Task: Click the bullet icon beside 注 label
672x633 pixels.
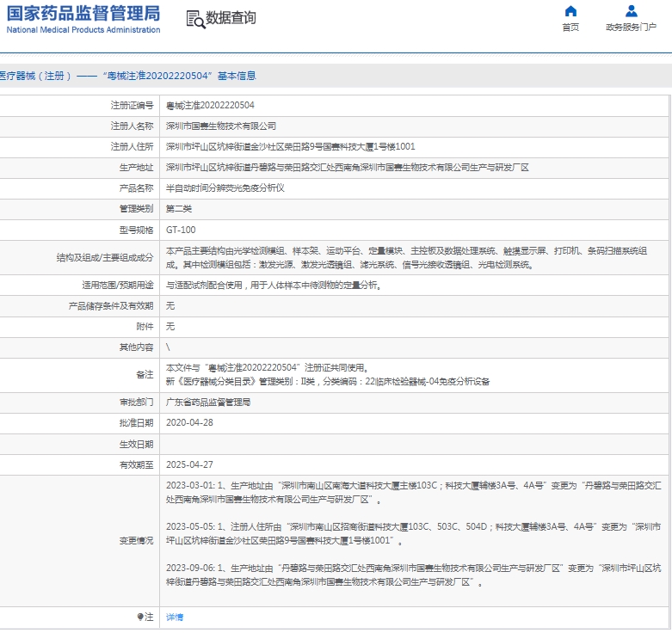Action: (140, 617)
